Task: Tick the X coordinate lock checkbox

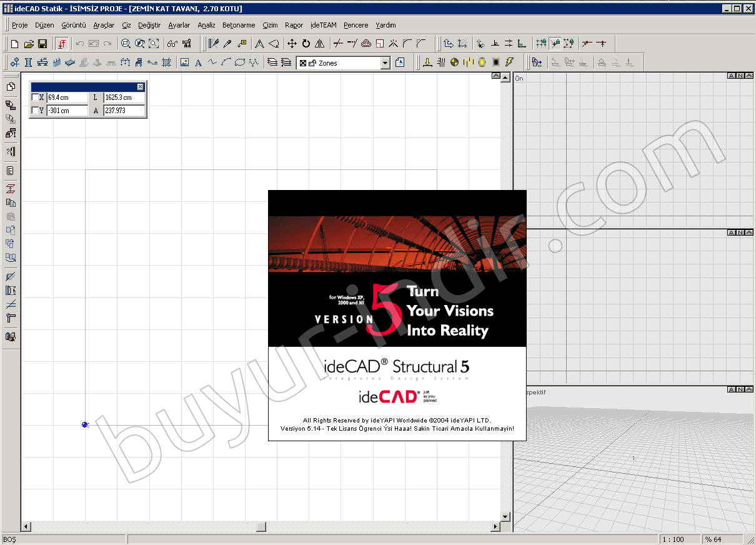Action: [x=35, y=97]
